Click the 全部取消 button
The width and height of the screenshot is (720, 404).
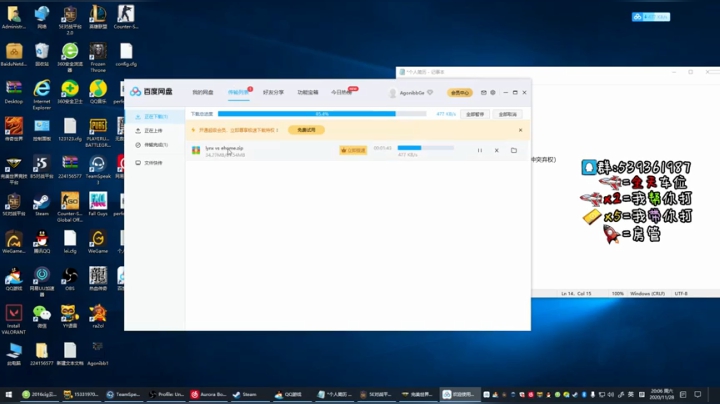507,114
